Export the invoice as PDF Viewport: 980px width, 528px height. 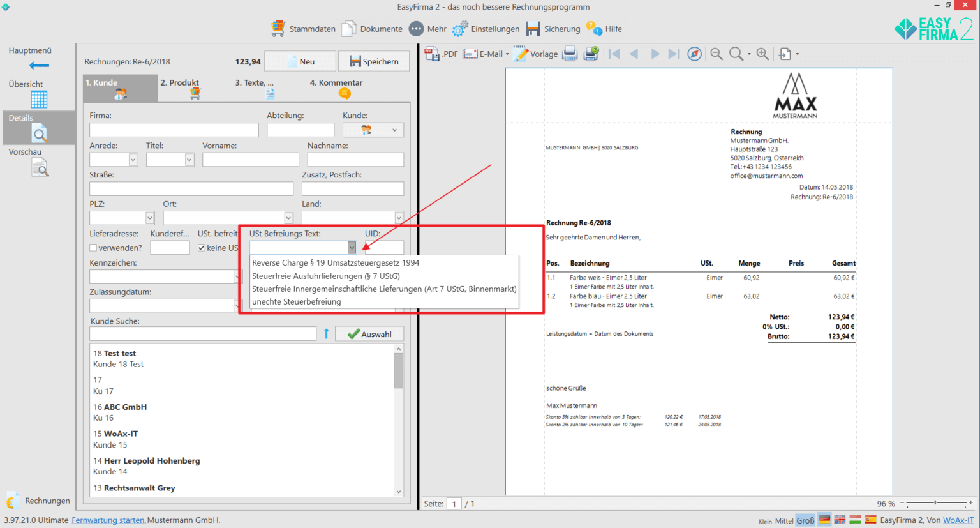(441, 54)
